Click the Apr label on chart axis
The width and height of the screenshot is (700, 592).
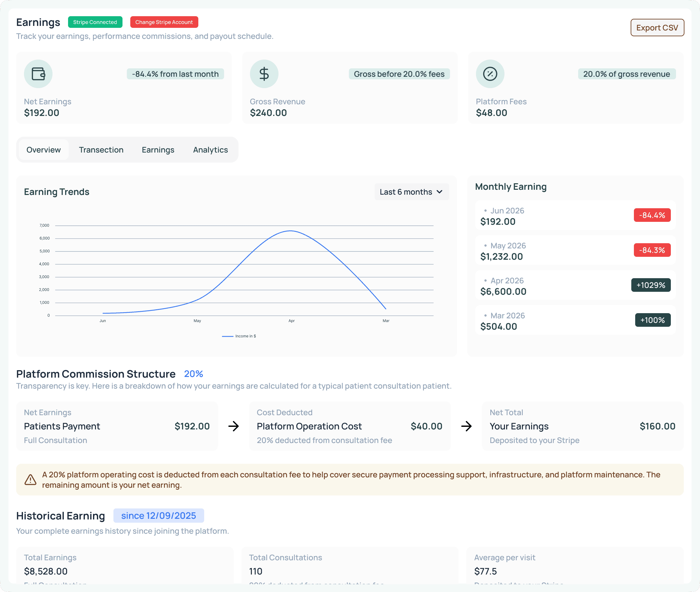292,321
